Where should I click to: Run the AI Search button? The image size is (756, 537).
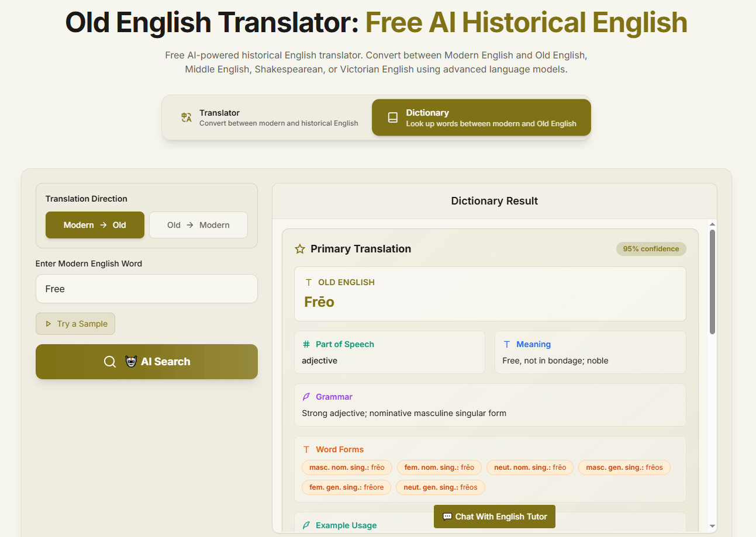coord(147,362)
